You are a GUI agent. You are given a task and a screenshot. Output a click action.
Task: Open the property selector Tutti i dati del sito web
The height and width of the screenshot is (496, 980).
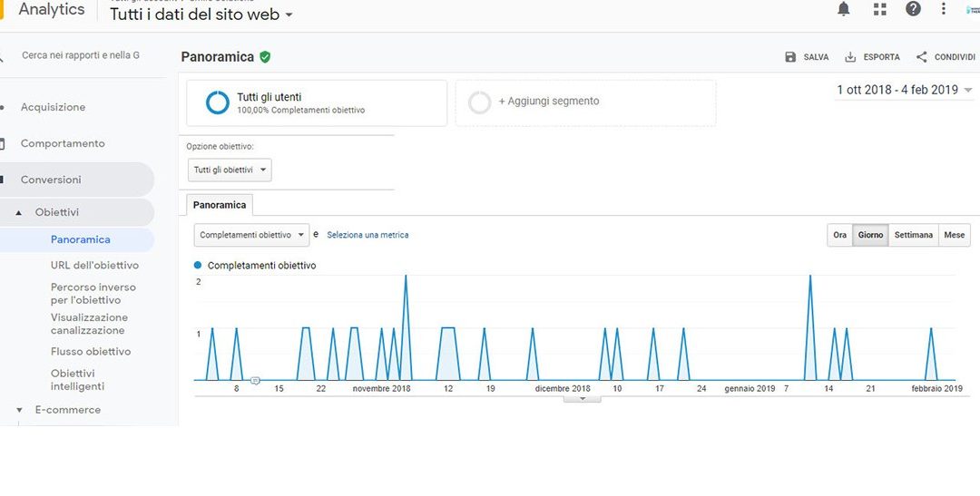(x=201, y=15)
